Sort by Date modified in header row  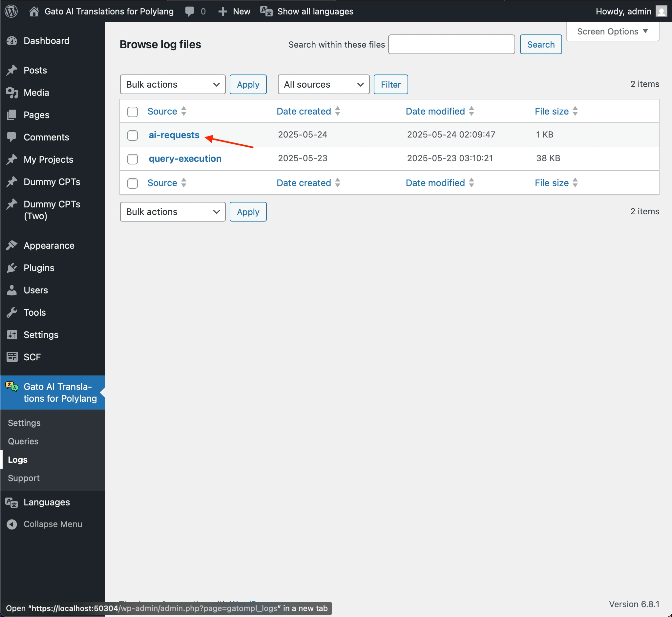click(440, 111)
